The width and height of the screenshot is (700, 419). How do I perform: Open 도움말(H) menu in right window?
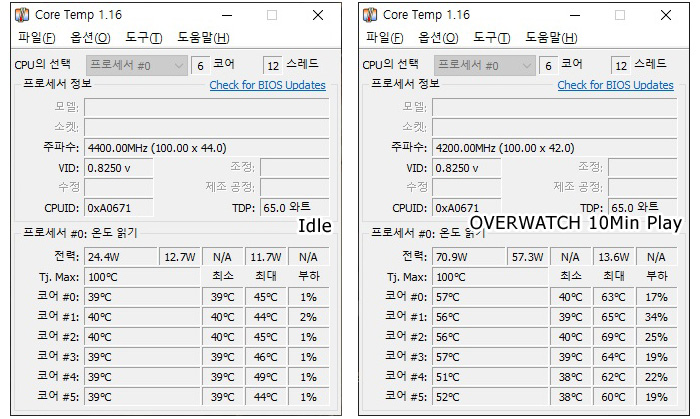551,37
